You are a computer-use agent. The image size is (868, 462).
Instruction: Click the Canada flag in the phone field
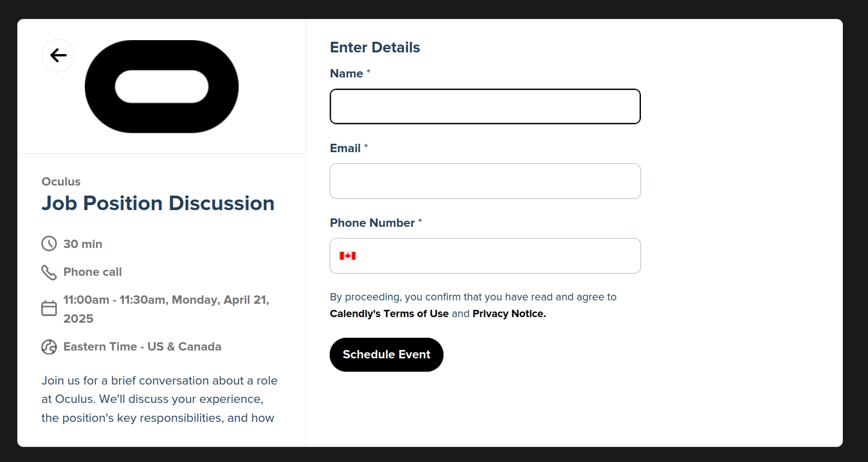348,256
